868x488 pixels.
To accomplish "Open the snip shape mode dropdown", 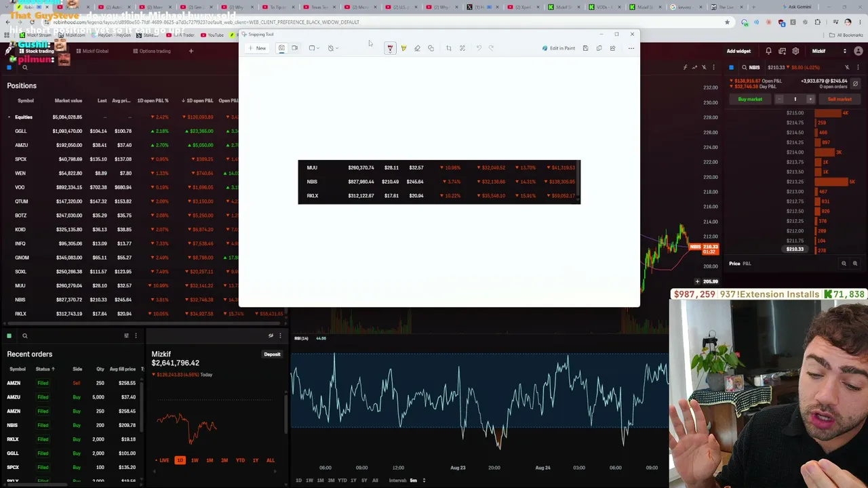I will (x=314, y=48).
